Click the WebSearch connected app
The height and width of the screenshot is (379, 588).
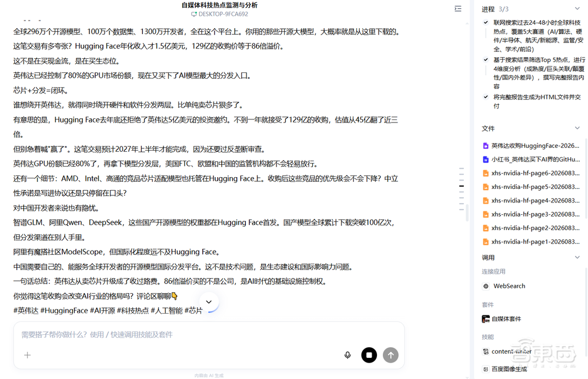point(504,286)
